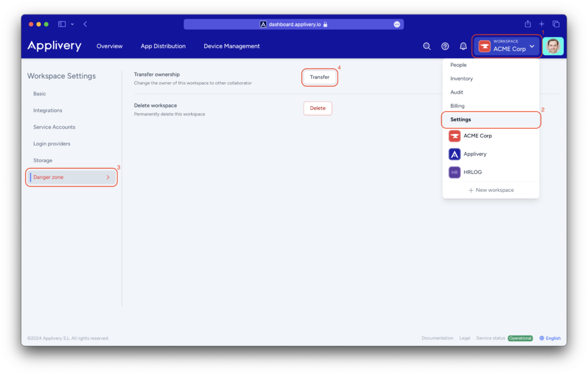Open Legal footer link
Screen dimensions: 588x374
(x=465, y=338)
